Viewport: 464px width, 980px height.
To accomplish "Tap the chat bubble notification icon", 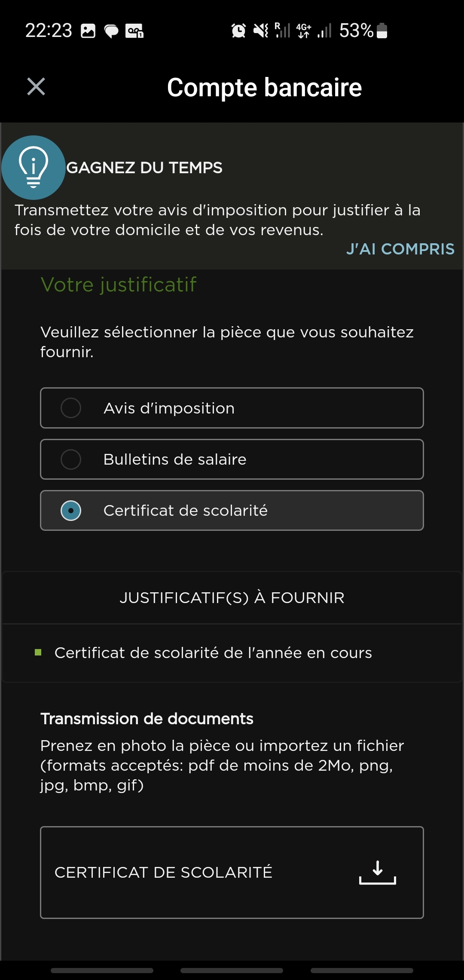I will (111, 31).
